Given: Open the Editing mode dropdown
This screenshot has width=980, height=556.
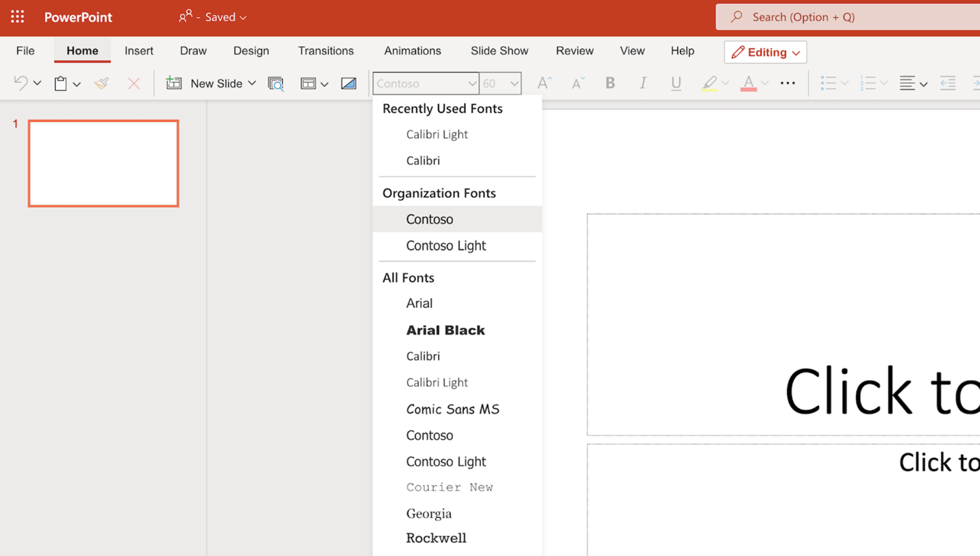Looking at the screenshot, I should click(765, 52).
